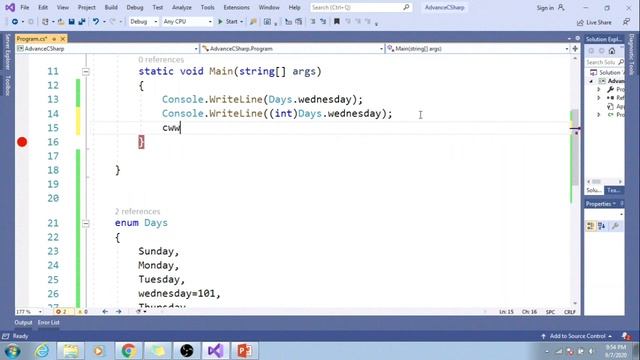Click the Sign in account icon
The height and width of the screenshot is (360, 640).
561,7
